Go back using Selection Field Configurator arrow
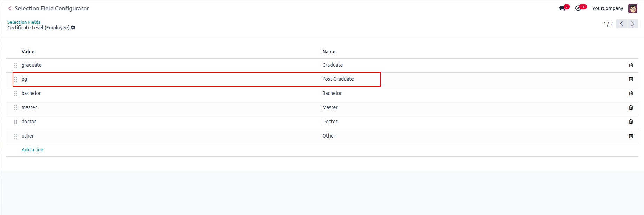The height and width of the screenshot is (215, 644). pos(10,8)
